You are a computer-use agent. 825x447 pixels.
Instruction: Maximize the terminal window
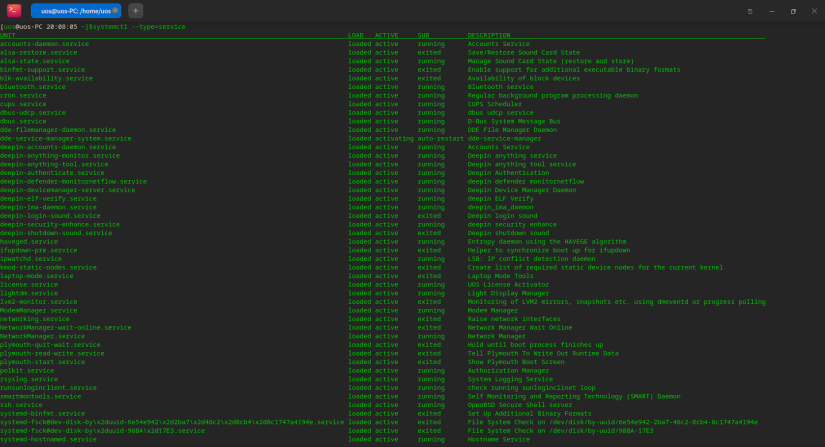point(793,10)
